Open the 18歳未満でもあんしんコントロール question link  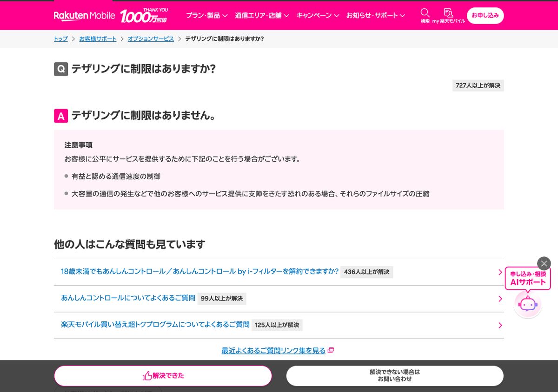[199, 272]
